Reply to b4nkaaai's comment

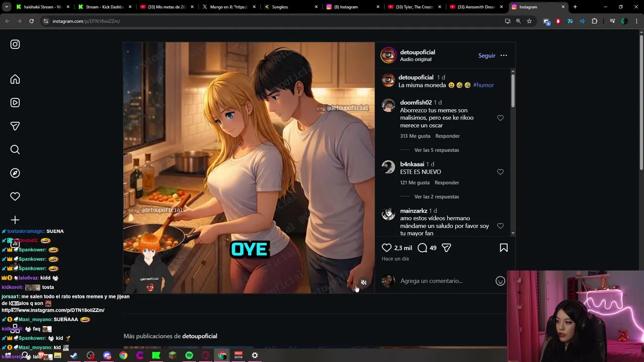pos(447,183)
